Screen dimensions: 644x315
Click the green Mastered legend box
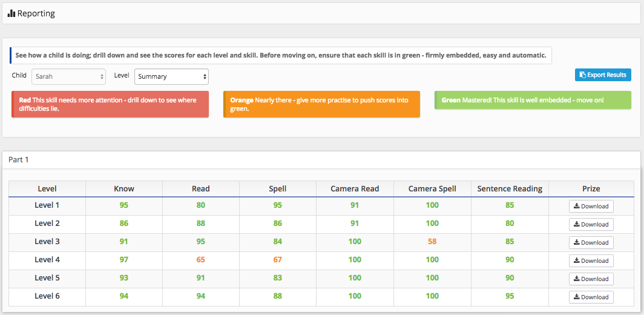point(533,100)
